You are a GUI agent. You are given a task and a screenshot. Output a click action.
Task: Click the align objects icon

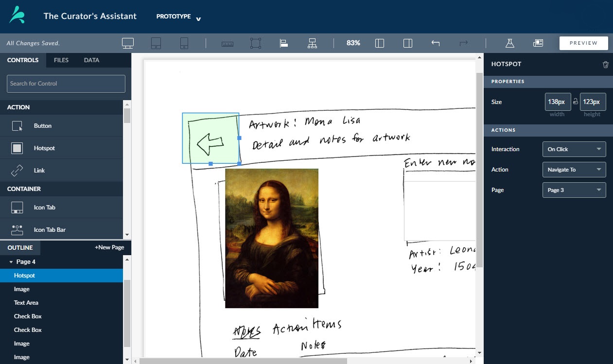(x=284, y=43)
